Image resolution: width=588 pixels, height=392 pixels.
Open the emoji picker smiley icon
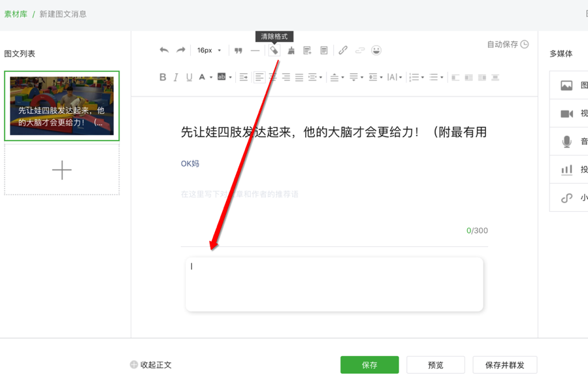[376, 50]
